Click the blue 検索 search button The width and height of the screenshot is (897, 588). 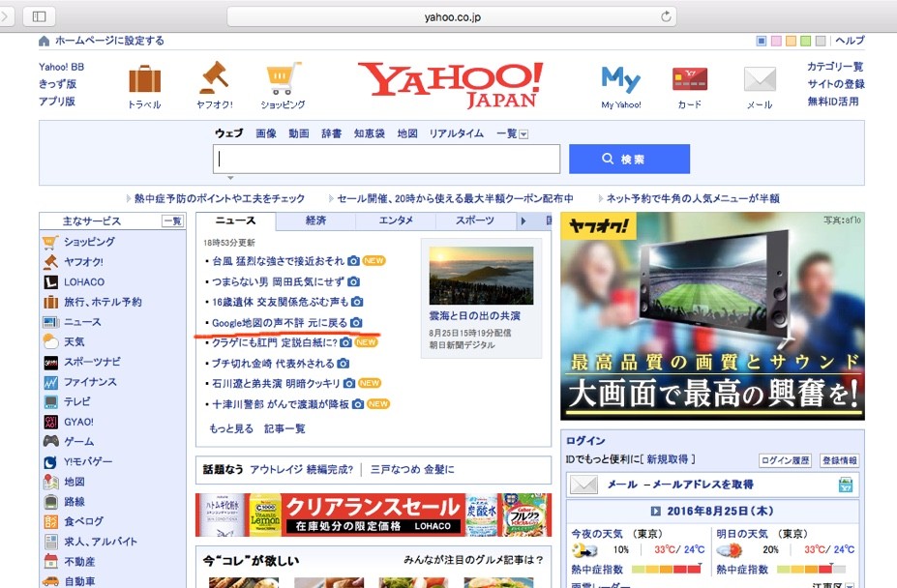(x=629, y=159)
